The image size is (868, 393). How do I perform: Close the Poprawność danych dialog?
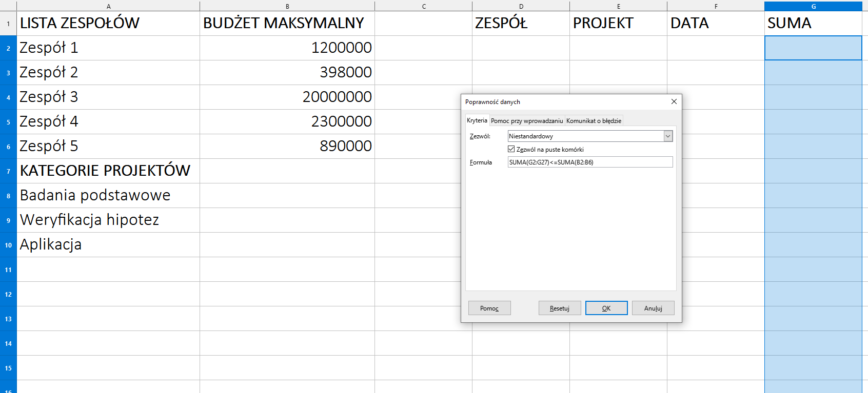pos(674,101)
